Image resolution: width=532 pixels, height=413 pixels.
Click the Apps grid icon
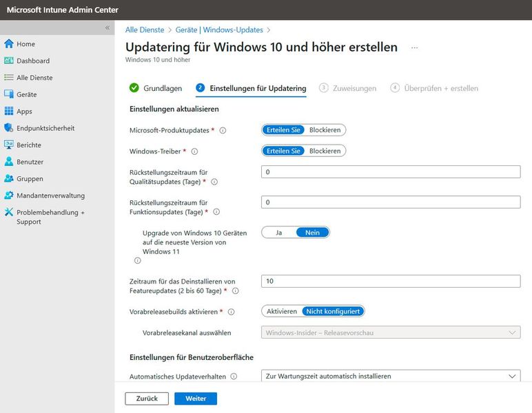click(x=9, y=111)
